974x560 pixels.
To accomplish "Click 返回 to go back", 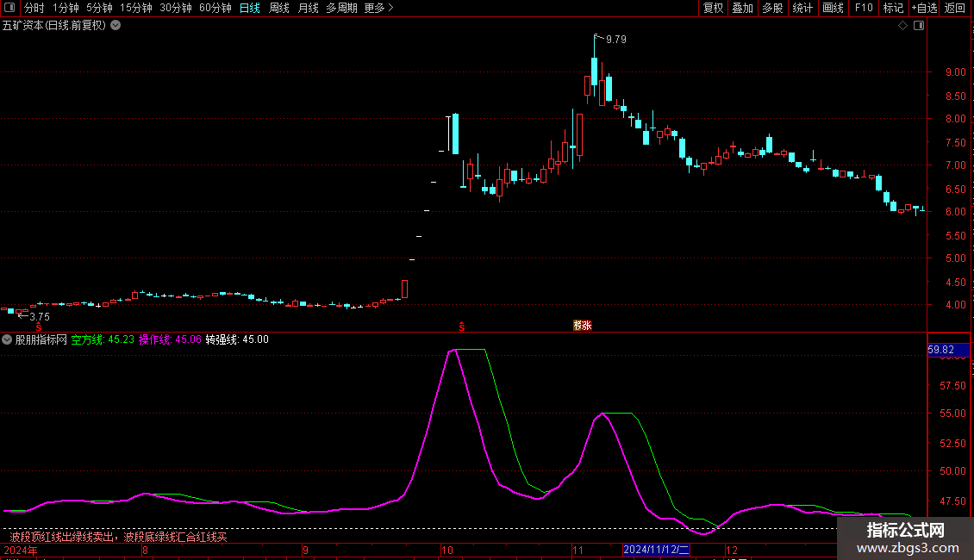I will [955, 8].
